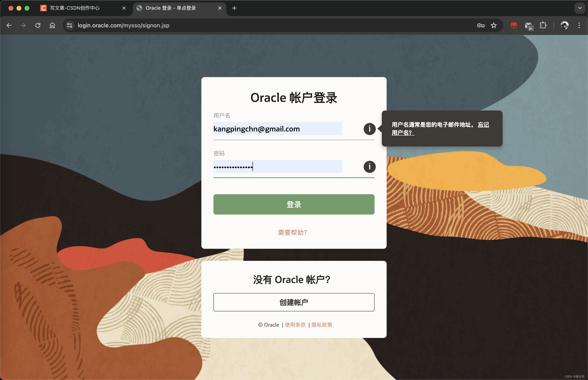This screenshot has height=380, width=588.
Task: Close the 写文章-CSDN创作中心 tab
Action: coord(124,8)
